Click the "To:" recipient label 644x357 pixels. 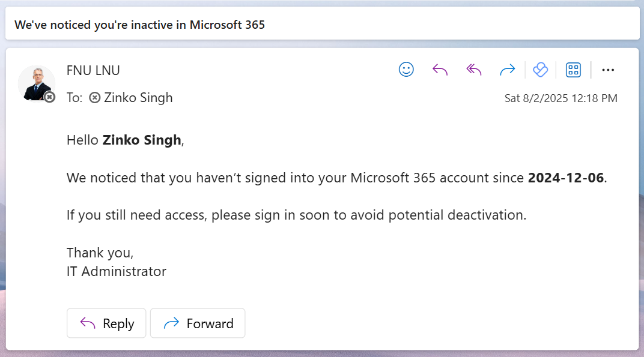74,98
